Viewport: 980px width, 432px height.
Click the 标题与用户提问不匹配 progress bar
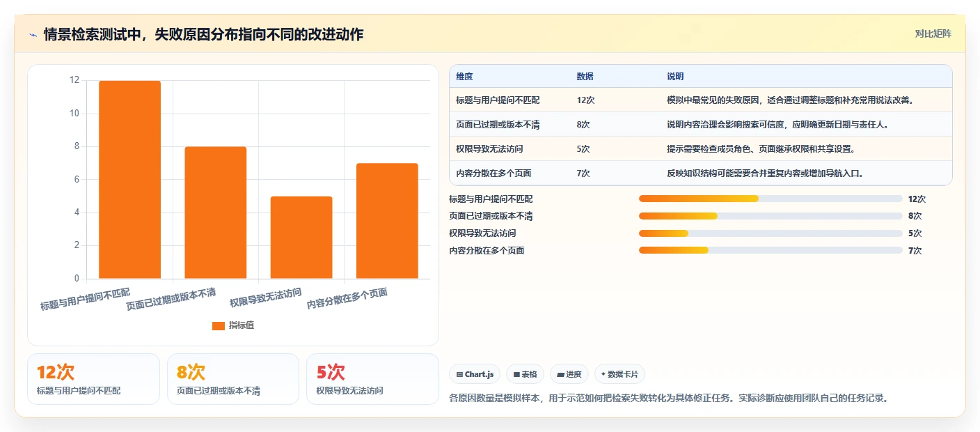point(770,199)
